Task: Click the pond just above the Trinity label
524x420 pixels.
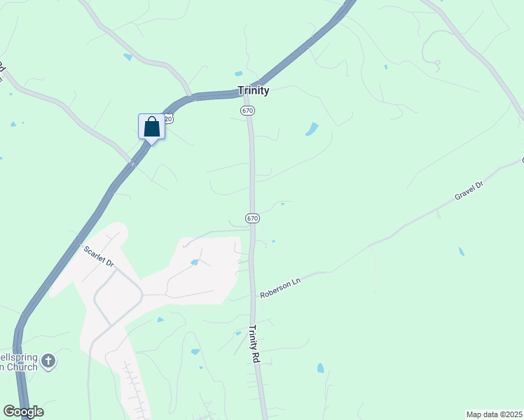Action: click(x=239, y=73)
